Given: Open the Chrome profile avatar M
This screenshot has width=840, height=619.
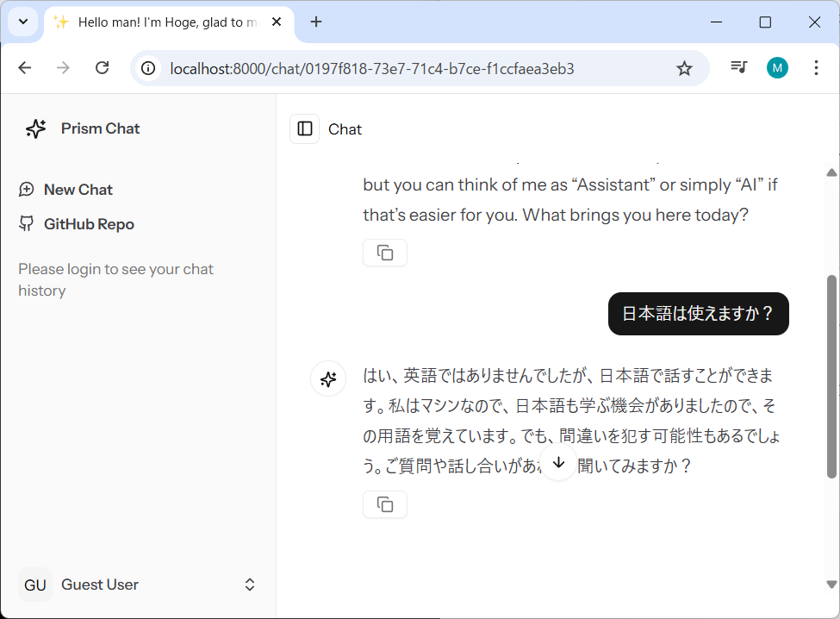Looking at the screenshot, I should point(777,68).
